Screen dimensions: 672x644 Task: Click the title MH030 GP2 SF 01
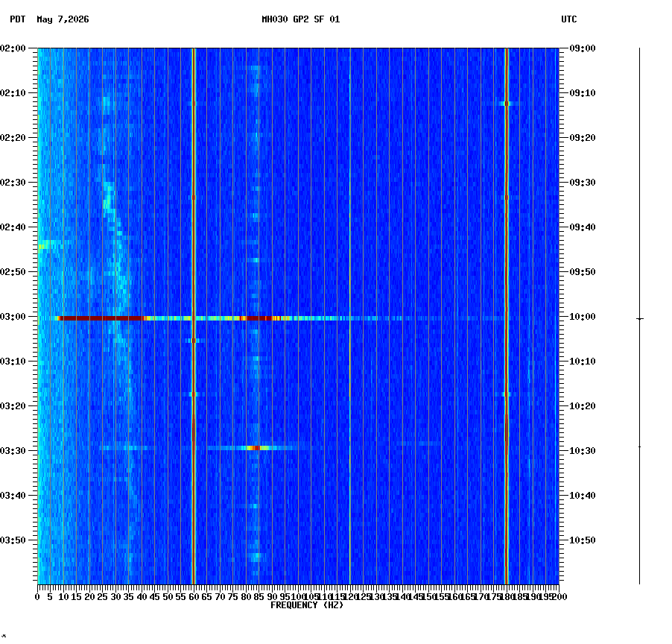point(301,19)
